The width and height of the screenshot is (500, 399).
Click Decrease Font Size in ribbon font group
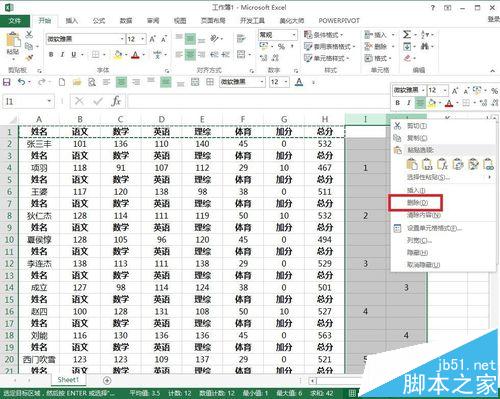(x=164, y=39)
